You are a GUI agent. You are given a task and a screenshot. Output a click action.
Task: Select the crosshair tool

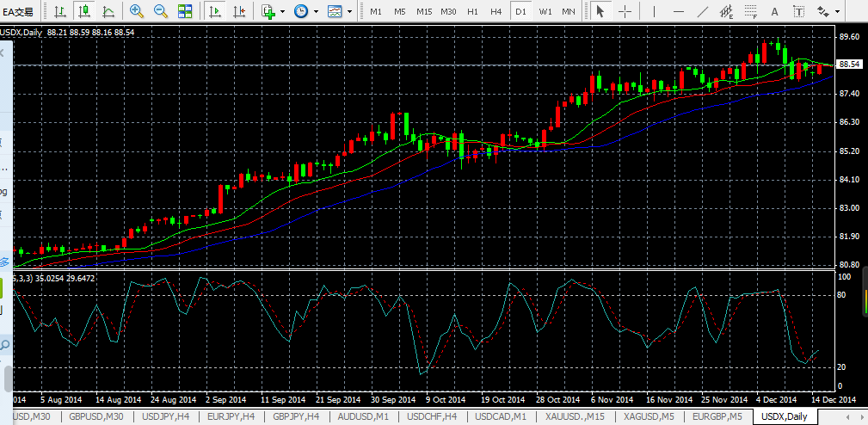tap(625, 11)
